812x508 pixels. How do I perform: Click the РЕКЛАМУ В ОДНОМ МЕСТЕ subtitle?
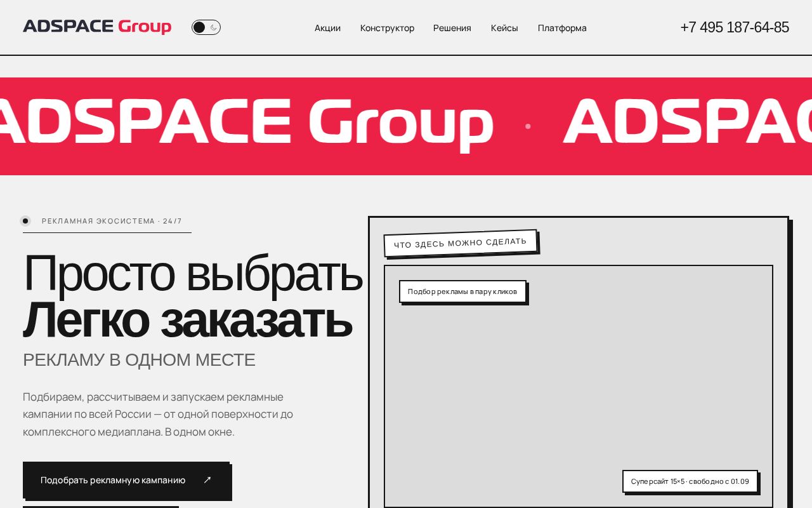(139, 360)
